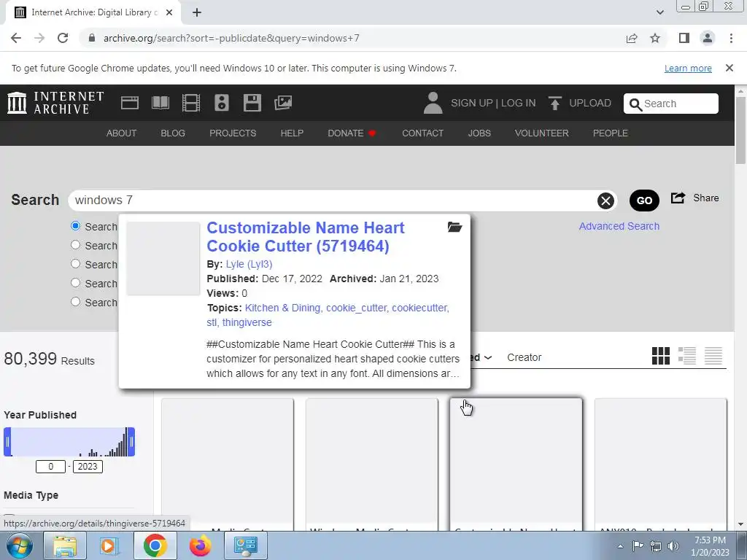
Task: Select the fourth Search radio option
Action: coord(75,283)
